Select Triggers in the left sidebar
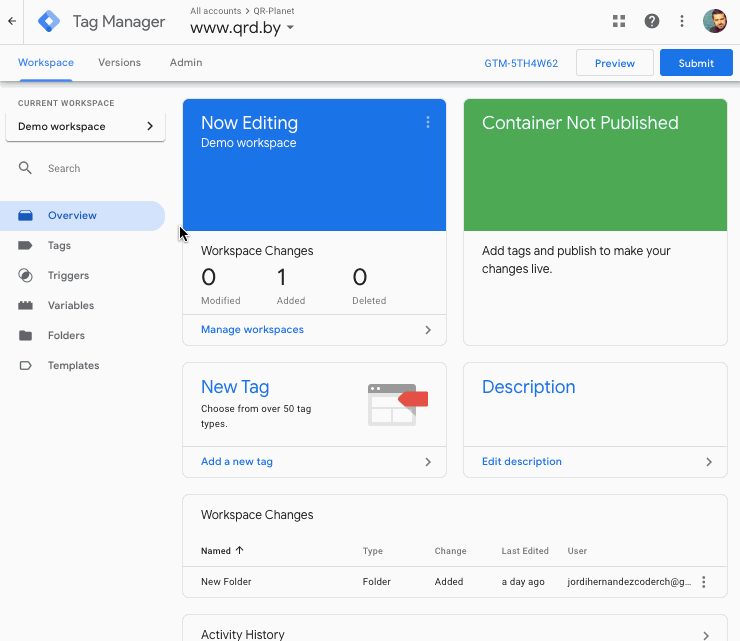The width and height of the screenshot is (740, 641). pos(68,276)
